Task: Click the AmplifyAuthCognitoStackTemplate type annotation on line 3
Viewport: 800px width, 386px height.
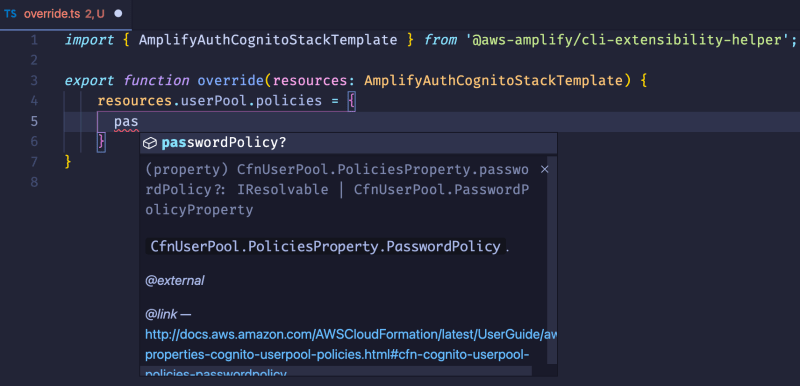Action: (x=494, y=81)
